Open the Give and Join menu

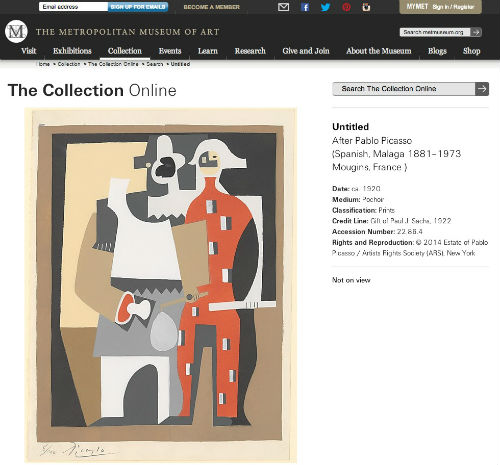pos(306,51)
